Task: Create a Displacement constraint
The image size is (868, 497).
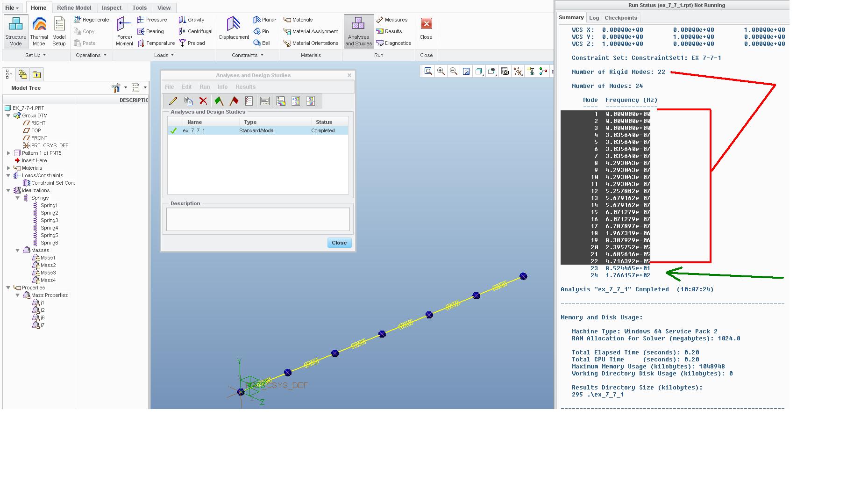Action: click(234, 28)
